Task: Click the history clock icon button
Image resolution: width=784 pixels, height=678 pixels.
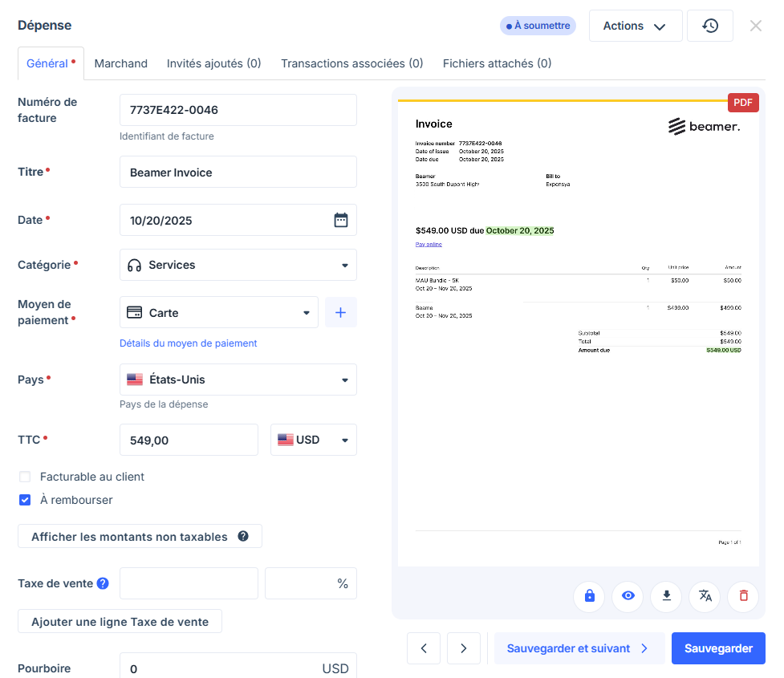Action: coord(710,26)
